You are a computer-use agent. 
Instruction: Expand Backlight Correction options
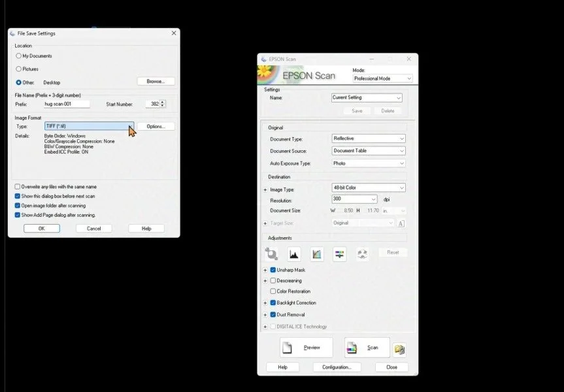point(265,303)
